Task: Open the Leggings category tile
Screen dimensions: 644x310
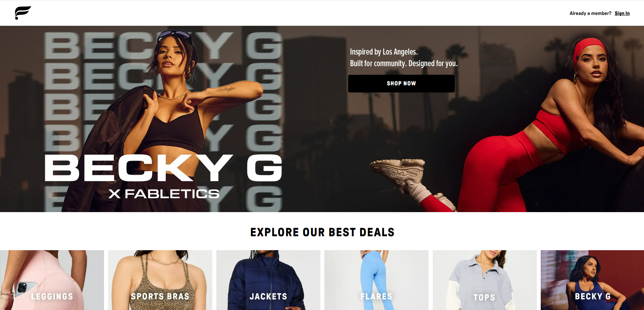Action: (x=52, y=280)
